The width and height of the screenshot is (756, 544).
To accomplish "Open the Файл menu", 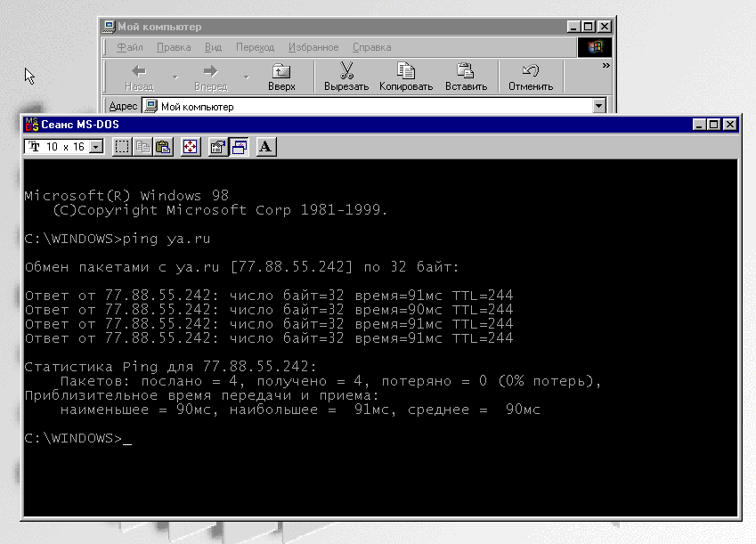I will tap(130, 47).
